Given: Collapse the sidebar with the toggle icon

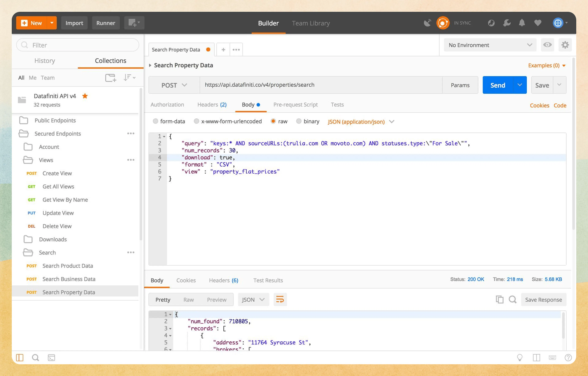Looking at the screenshot, I should click(x=20, y=357).
